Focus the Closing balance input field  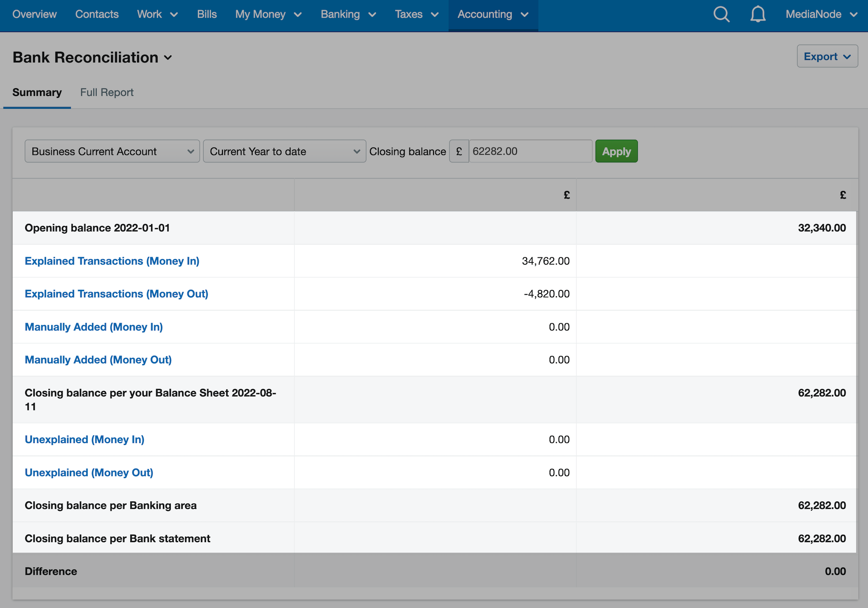(x=530, y=151)
